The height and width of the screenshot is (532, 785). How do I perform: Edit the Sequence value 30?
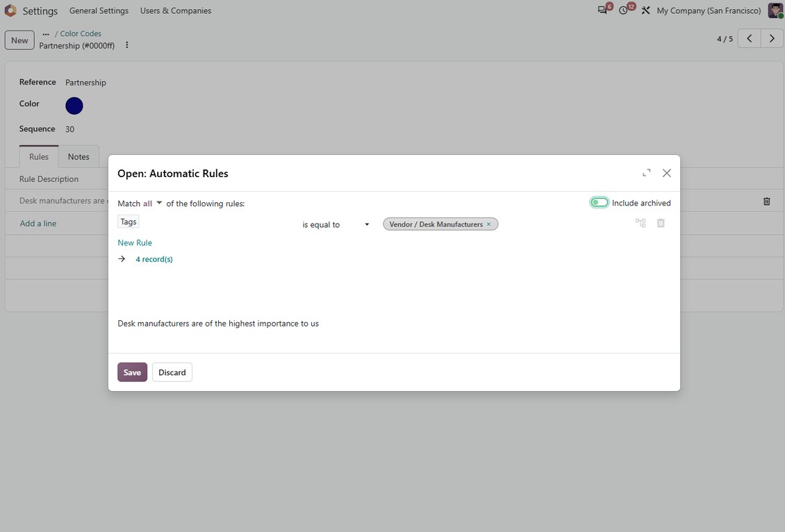pyautogui.click(x=69, y=129)
